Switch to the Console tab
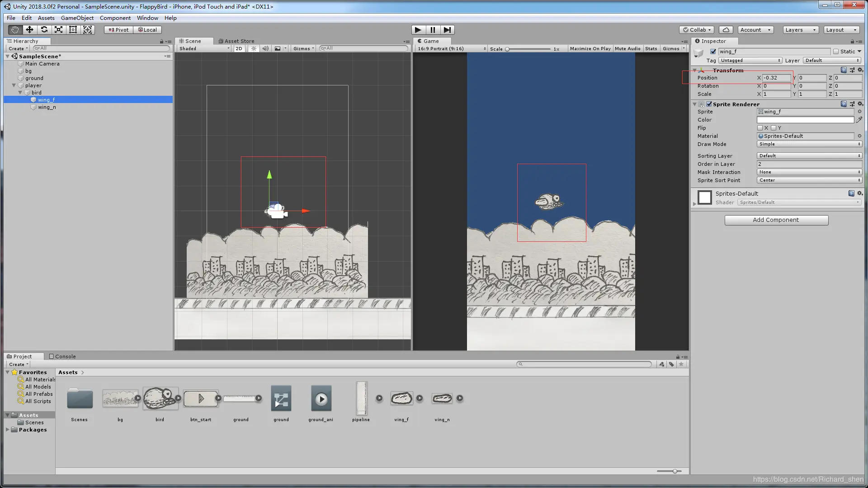The height and width of the screenshot is (488, 868). coord(62,356)
